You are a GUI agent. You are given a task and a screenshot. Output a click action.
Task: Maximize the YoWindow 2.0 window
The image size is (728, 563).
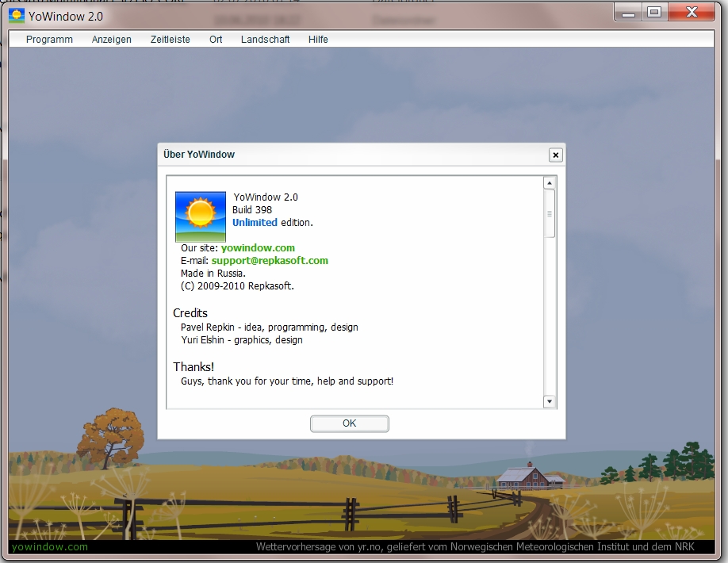pyautogui.click(x=654, y=13)
